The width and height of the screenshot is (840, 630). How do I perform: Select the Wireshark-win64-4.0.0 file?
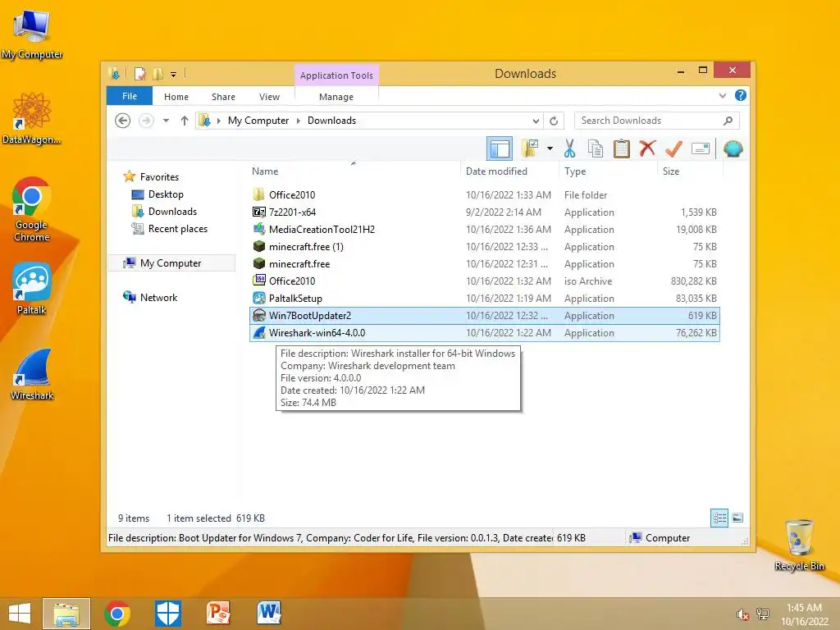(485, 333)
